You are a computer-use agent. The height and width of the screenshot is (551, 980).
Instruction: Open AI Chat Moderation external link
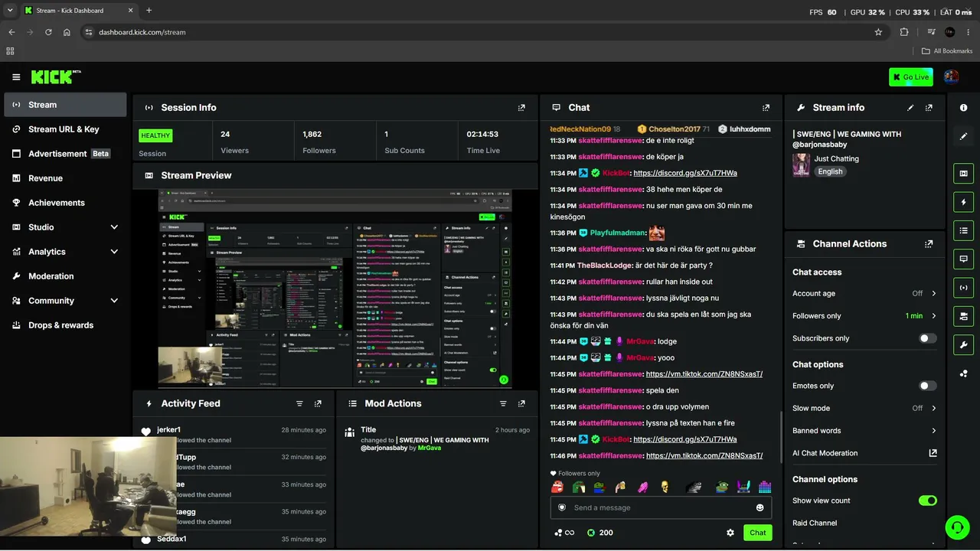click(933, 453)
